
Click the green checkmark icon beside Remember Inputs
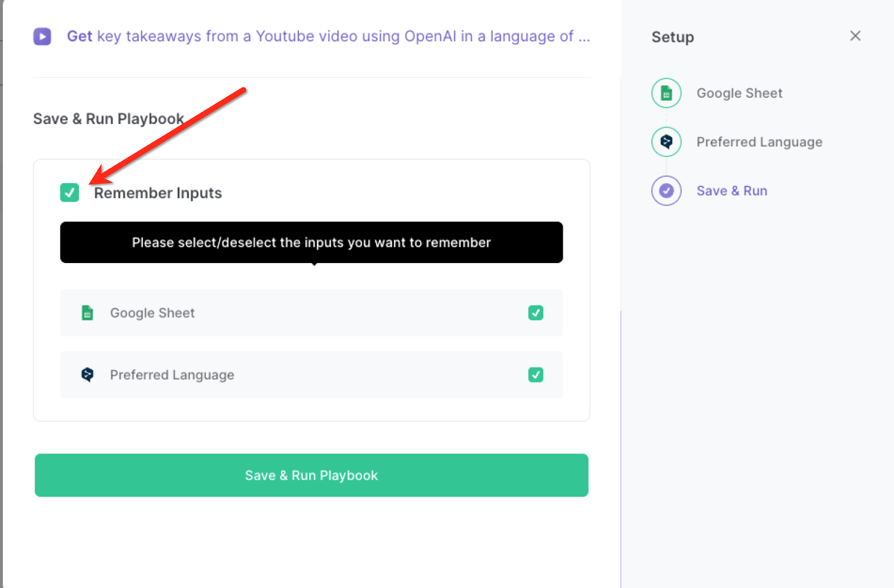(x=69, y=193)
